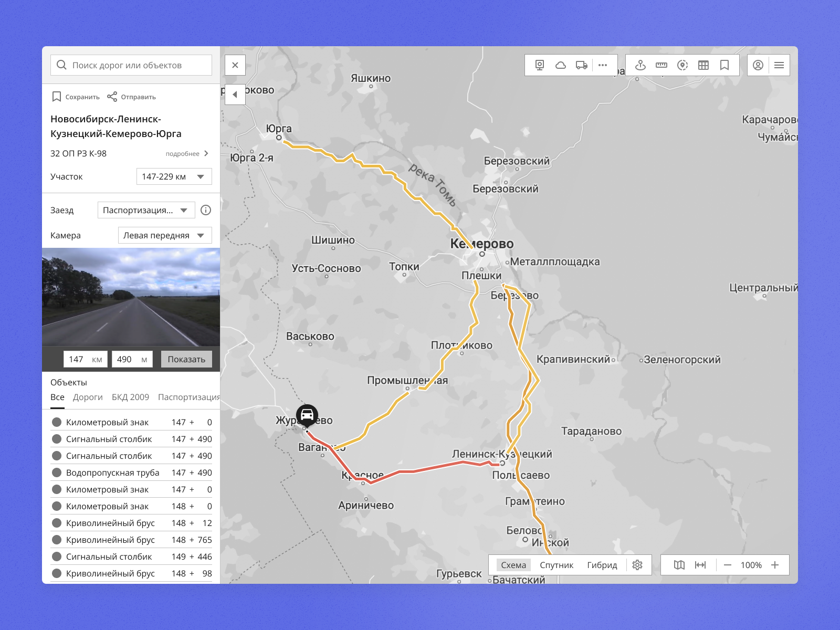Select the Паспортизация objects tab
This screenshot has height=630, width=840.
point(189,397)
